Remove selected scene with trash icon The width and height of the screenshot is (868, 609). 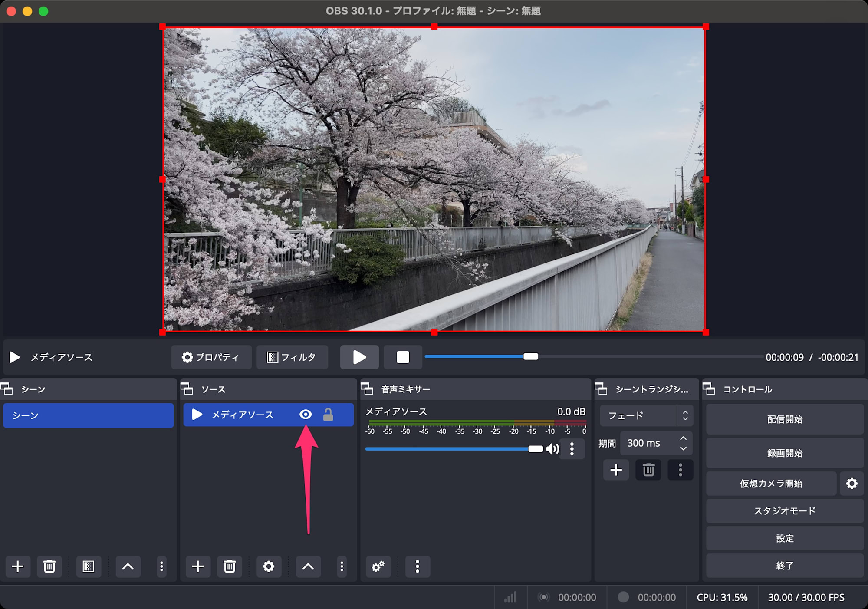click(x=49, y=566)
